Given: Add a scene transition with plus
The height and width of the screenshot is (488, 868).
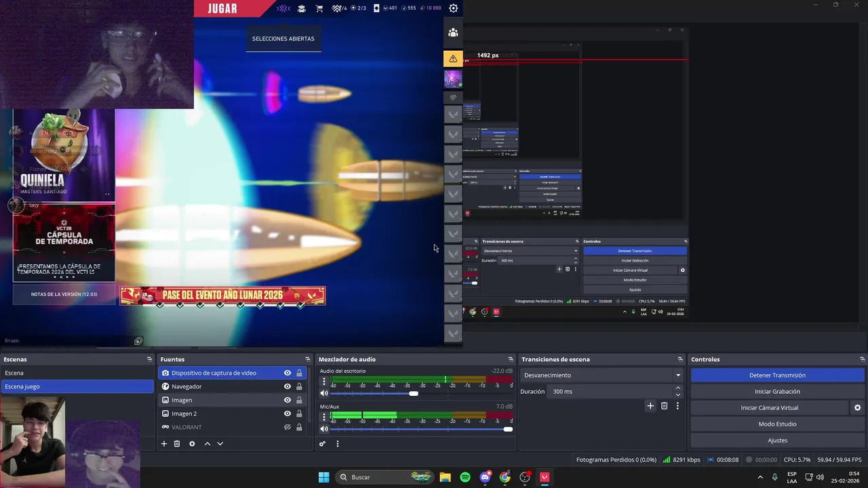Looking at the screenshot, I should pyautogui.click(x=650, y=406).
